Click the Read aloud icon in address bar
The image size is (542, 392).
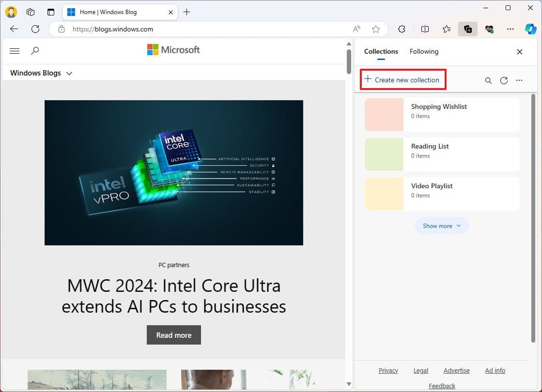coord(356,29)
